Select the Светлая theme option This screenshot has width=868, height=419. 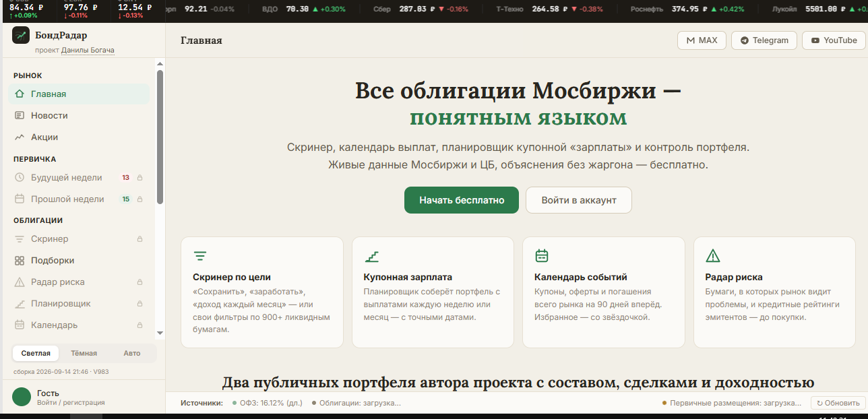click(x=36, y=353)
